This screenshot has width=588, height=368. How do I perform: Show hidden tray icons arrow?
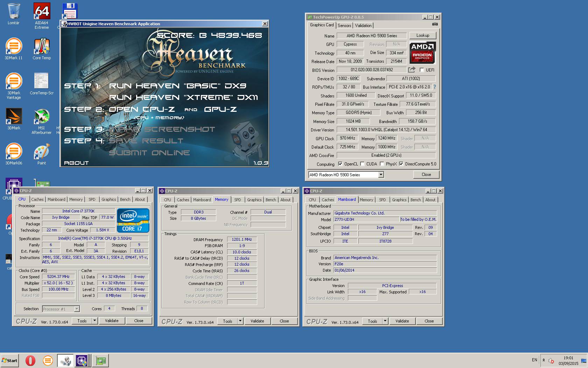(x=544, y=360)
